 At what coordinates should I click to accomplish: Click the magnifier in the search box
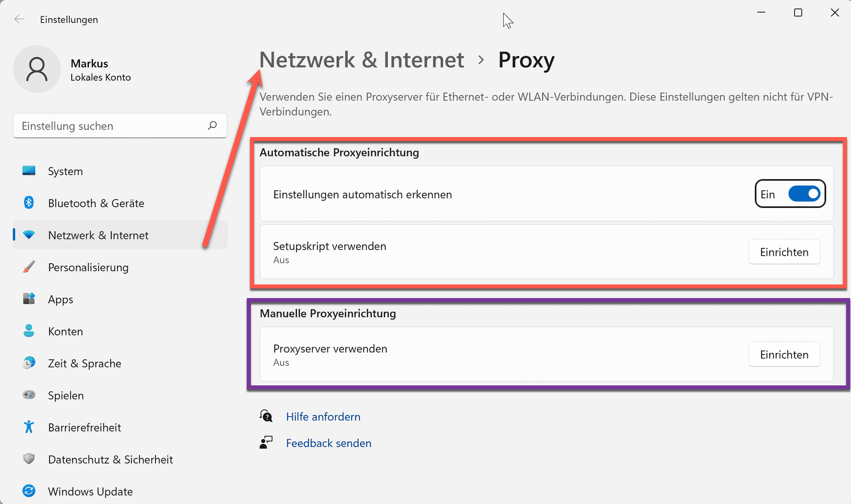[212, 125]
